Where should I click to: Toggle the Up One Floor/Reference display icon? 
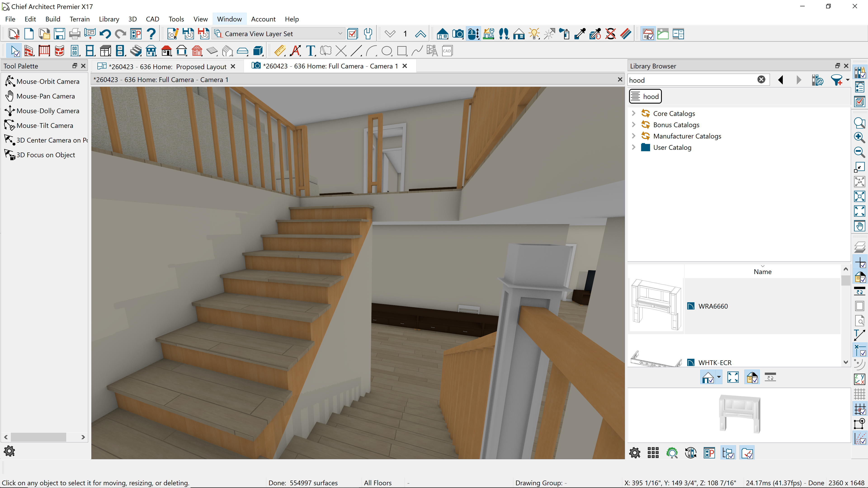click(x=420, y=34)
